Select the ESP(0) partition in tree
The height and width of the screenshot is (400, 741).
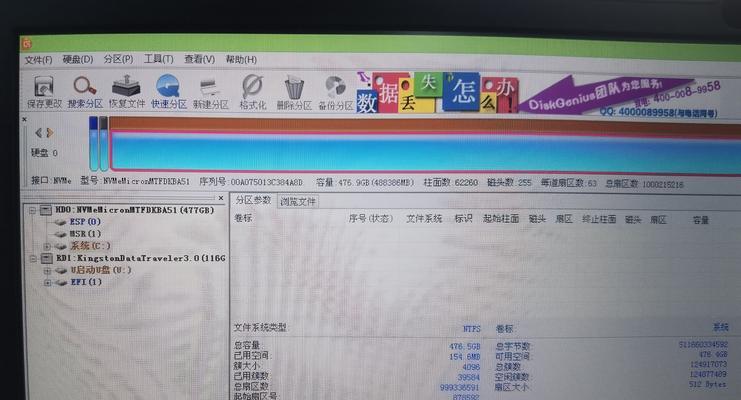85,222
